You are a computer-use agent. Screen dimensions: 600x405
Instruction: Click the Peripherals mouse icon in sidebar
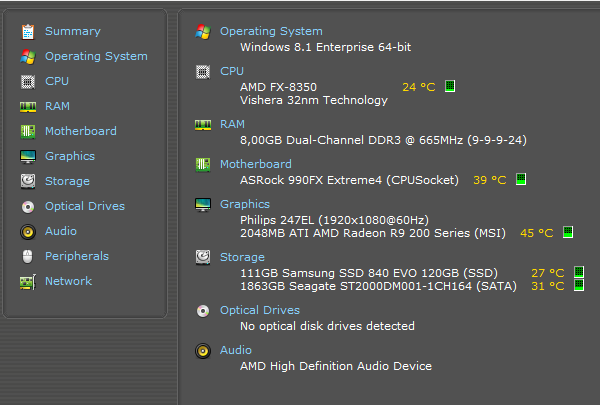[27, 256]
